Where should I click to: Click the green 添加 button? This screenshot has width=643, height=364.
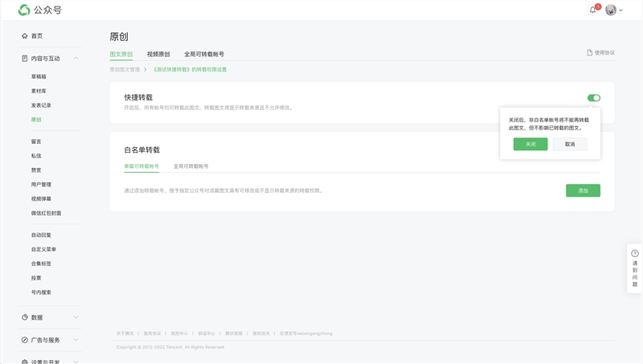tap(583, 190)
